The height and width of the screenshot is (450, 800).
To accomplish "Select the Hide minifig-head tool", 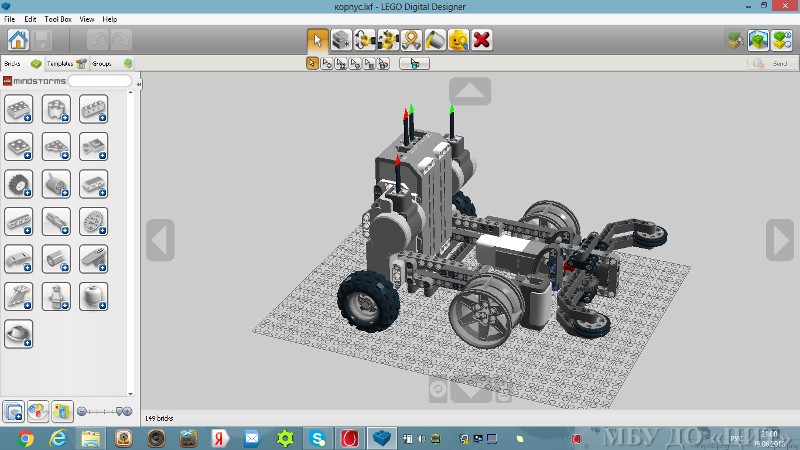I will [x=458, y=40].
